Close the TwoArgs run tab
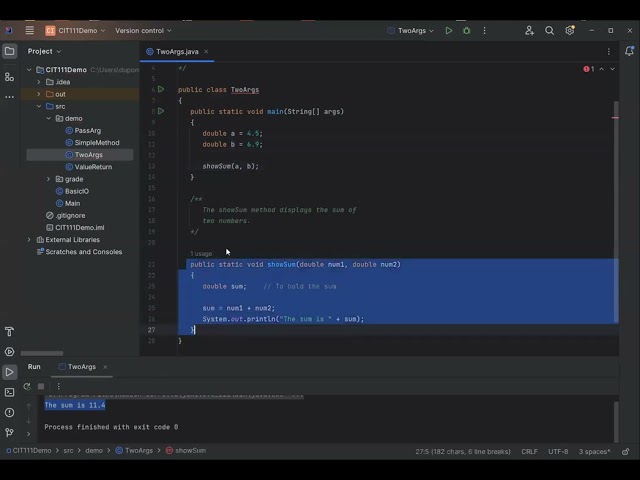640x480 pixels. (105, 367)
